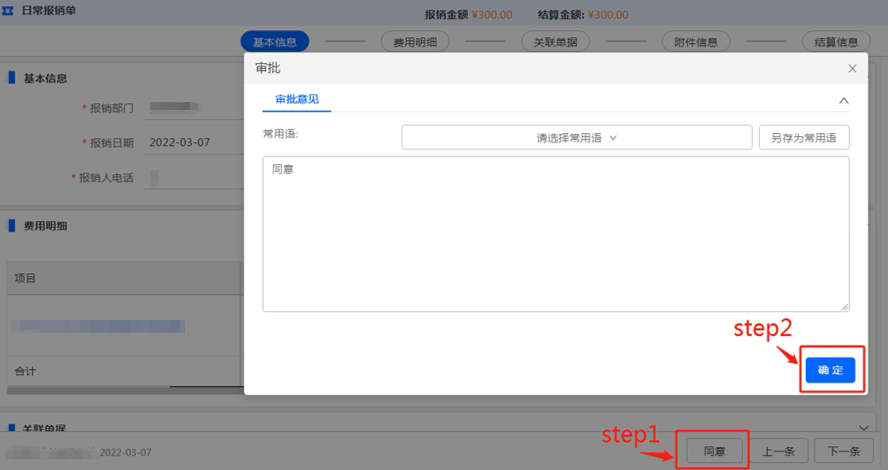Open the 结算信息 step tab

[x=835, y=42]
